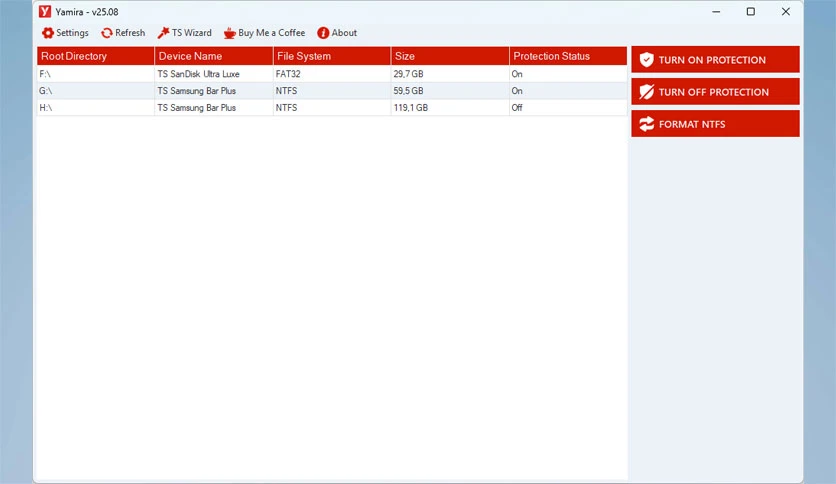Click the Yamira app logo in the title bar
836x484 pixels.
[45, 11]
